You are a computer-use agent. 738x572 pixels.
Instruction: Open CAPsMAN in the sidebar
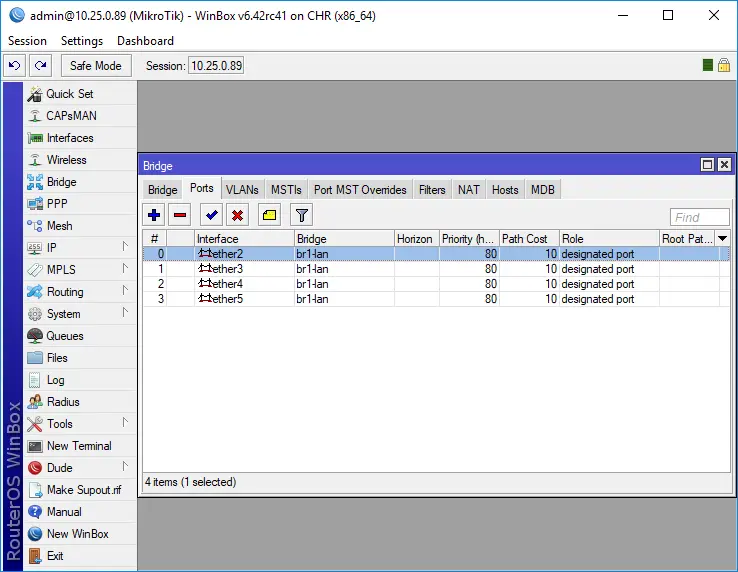[x=80, y=116]
